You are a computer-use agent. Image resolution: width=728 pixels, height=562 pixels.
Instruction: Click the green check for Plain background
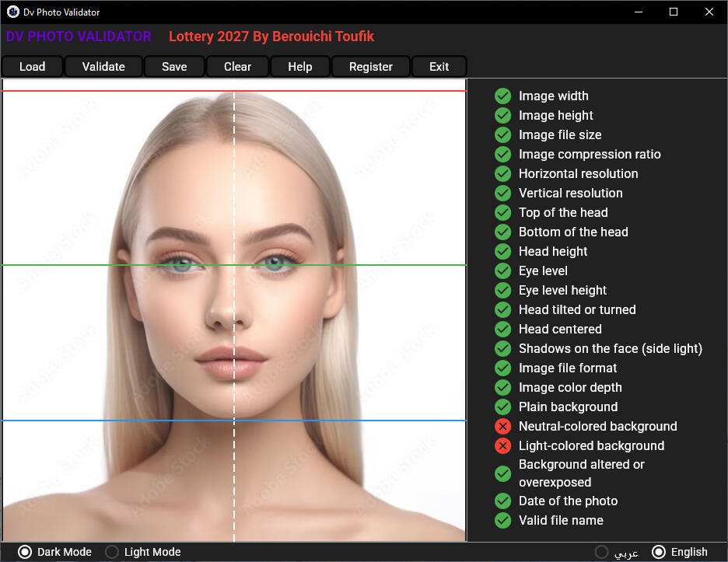tap(503, 407)
